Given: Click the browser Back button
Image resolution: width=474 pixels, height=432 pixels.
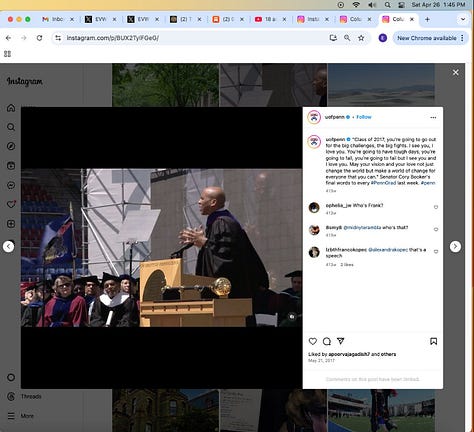Looking at the screenshot, I should pos(8,38).
